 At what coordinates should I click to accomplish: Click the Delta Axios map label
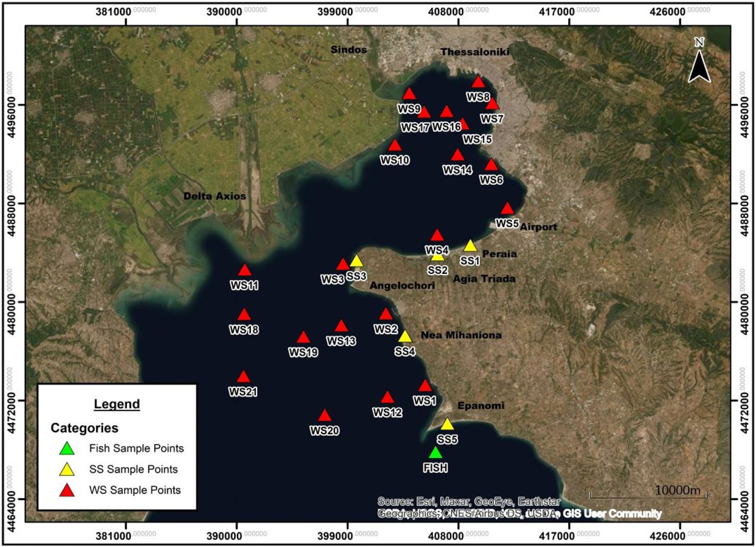215,196
